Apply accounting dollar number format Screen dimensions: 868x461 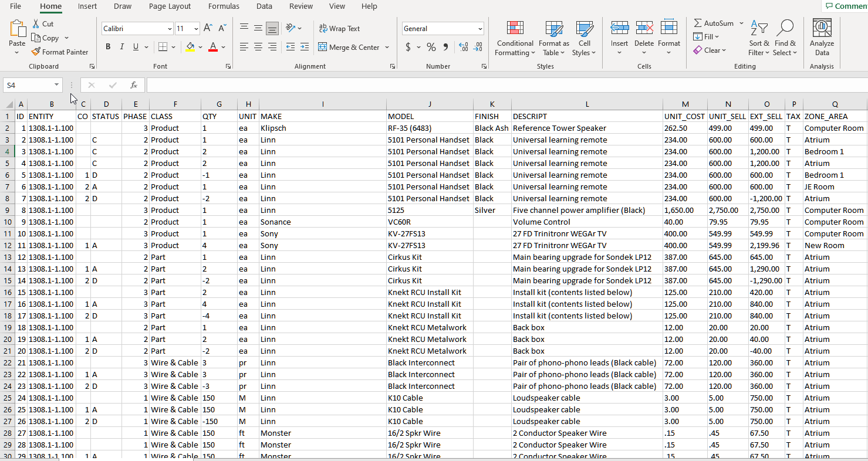click(x=408, y=47)
